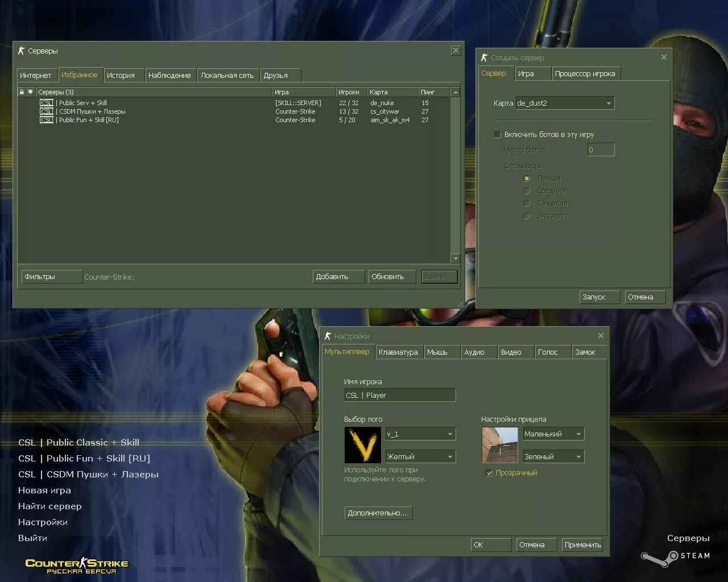The image size is (728, 582).
Task: Switch to the Видео settings tab
Action: 515,352
